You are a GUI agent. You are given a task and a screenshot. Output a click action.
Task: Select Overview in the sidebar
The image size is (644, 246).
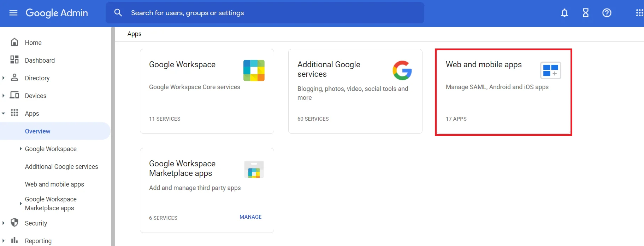38,131
